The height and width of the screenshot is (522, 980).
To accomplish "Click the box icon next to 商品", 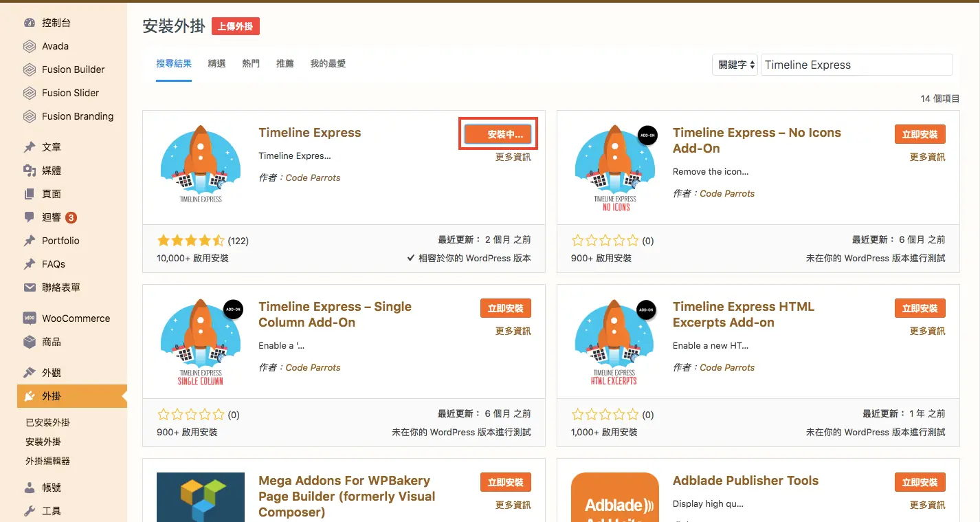I will [30, 342].
